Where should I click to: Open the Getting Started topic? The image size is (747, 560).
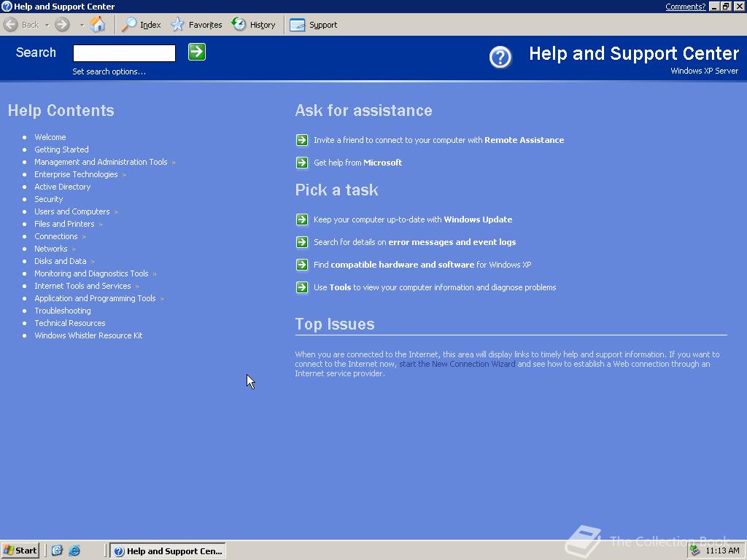(x=61, y=149)
